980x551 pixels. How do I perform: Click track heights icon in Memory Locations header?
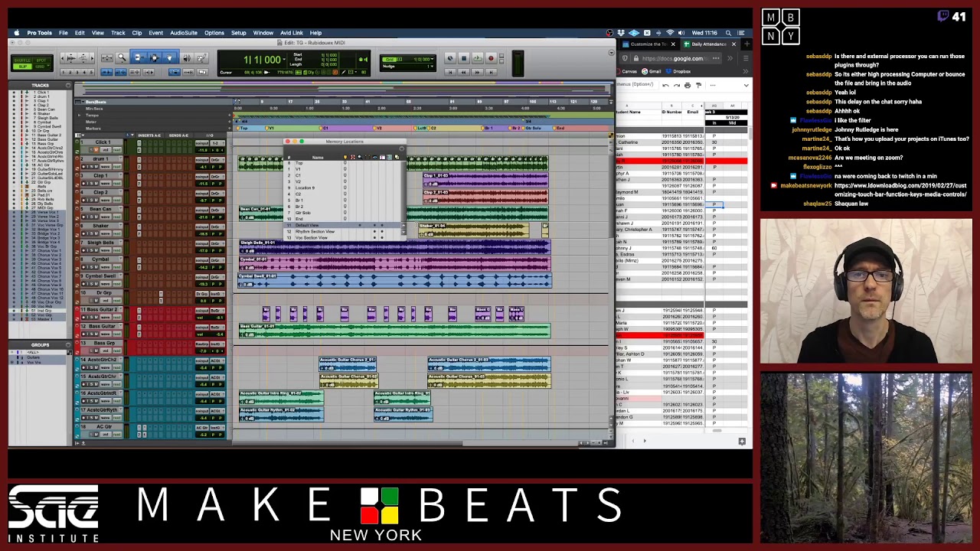(x=382, y=157)
